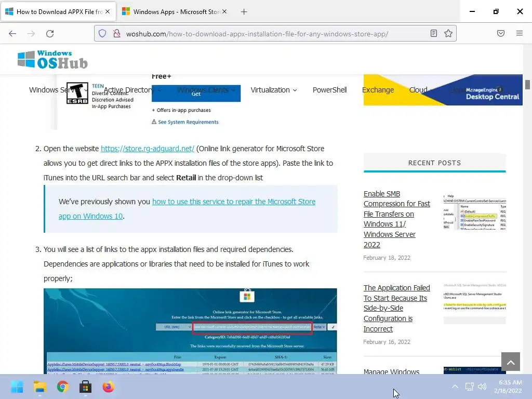532x399 pixels.
Task: Open the Cloud menu
Action: (x=421, y=90)
